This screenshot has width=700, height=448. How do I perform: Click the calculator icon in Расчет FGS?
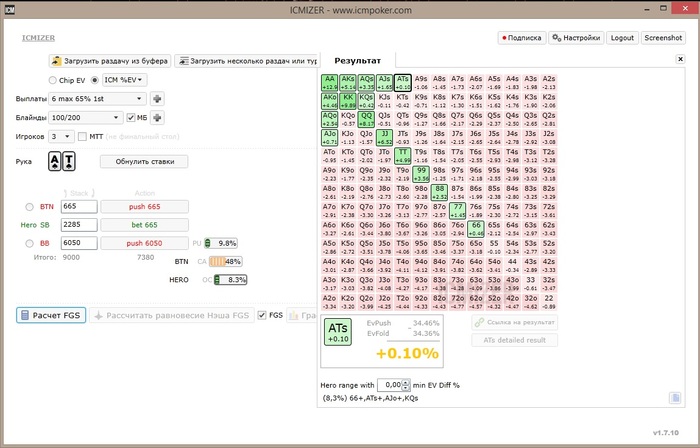(x=25, y=315)
